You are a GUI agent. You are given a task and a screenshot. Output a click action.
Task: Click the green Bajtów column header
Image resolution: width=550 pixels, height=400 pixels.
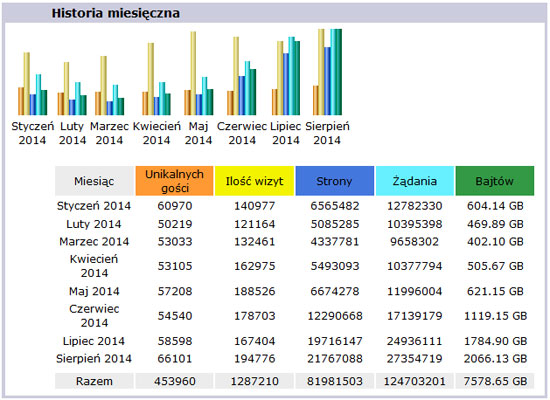(x=495, y=181)
